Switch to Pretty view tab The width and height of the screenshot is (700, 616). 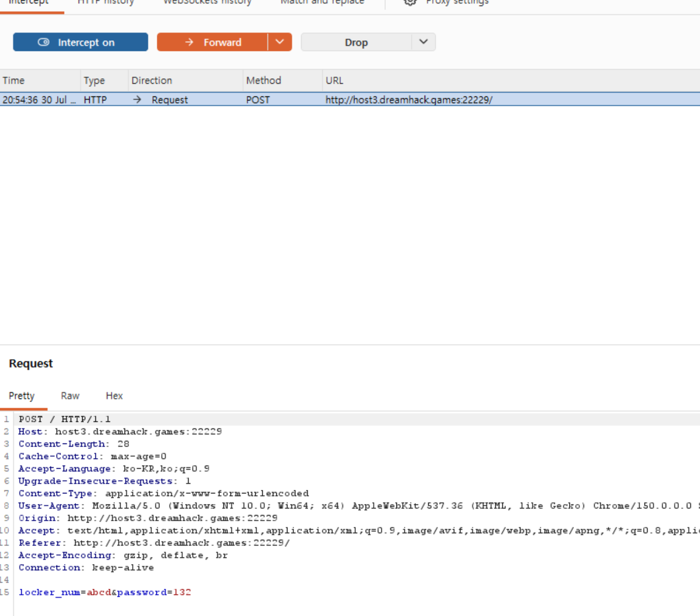(x=22, y=396)
